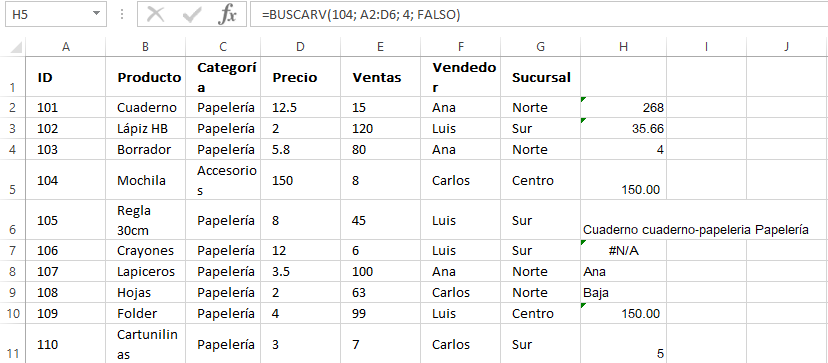Image resolution: width=828 pixels, height=363 pixels.
Task: Click the cell containing Crayones
Action: (146, 250)
